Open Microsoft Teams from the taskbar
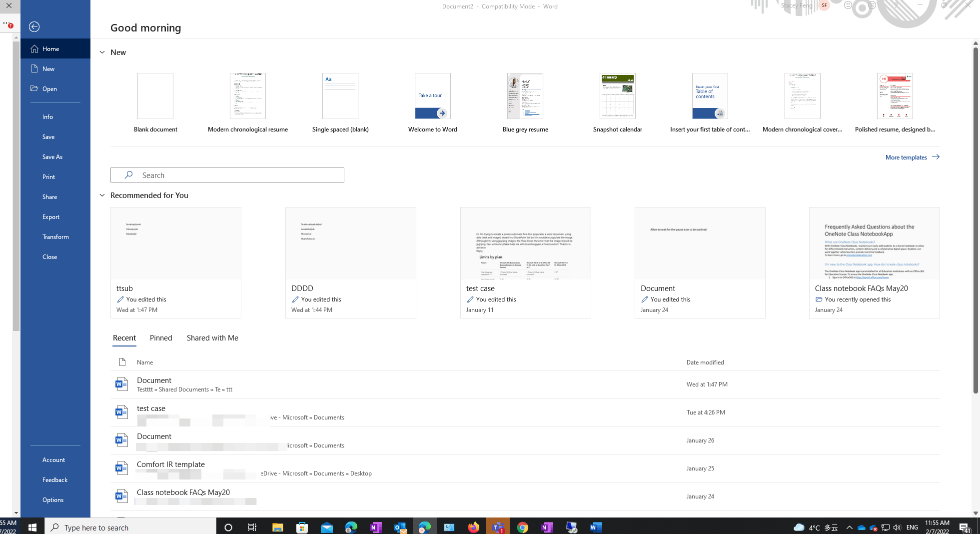Screen dimensions: 980x534 coord(498,527)
